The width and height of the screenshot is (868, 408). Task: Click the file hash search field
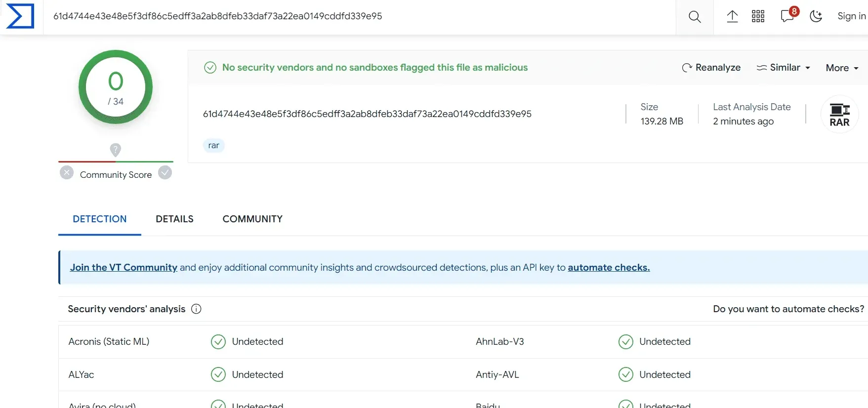coord(359,16)
